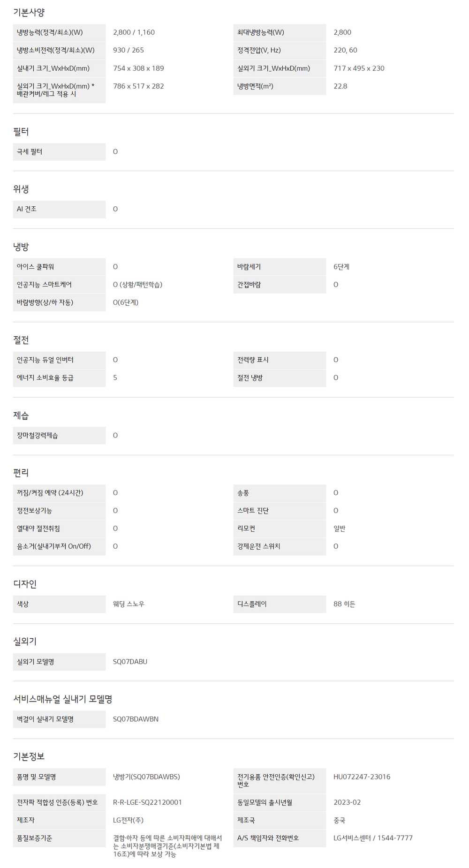Click the 정격전압(V, Hz) label

coord(259,50)
